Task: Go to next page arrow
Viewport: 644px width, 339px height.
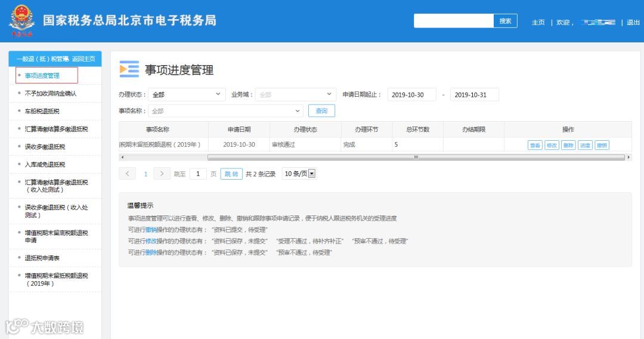Action: (162, 174)
